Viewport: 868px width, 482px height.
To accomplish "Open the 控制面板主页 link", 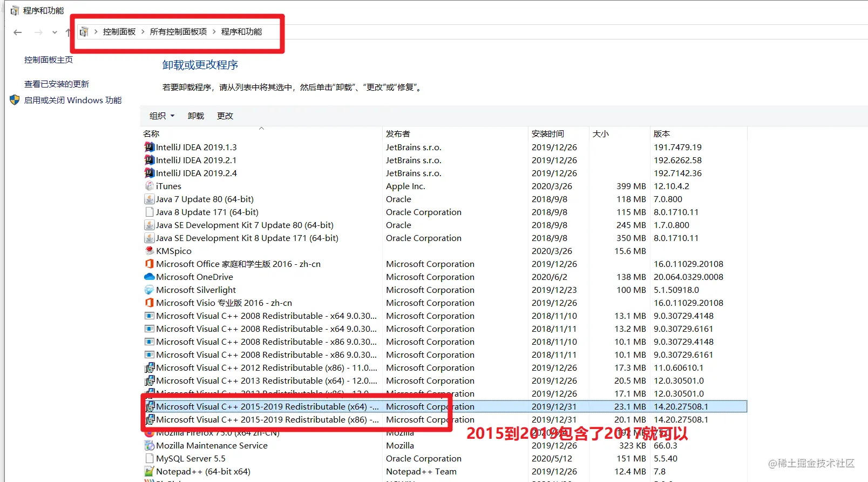I will 49,60.
